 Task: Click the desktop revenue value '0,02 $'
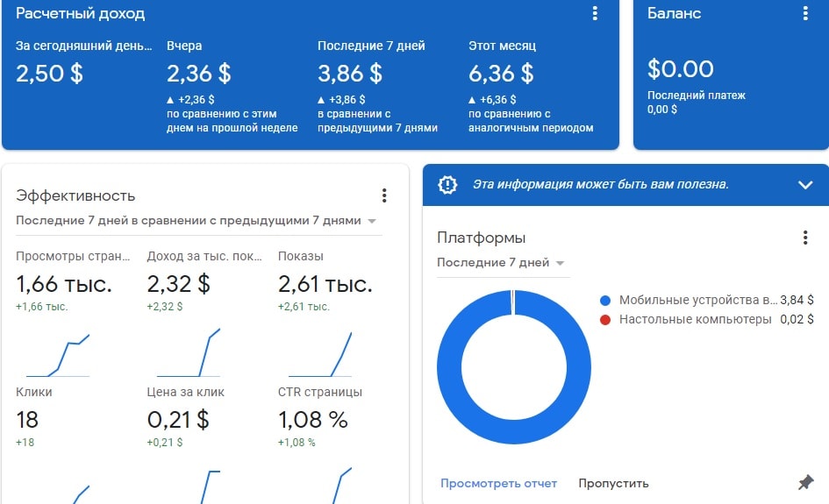pos(797,319)
